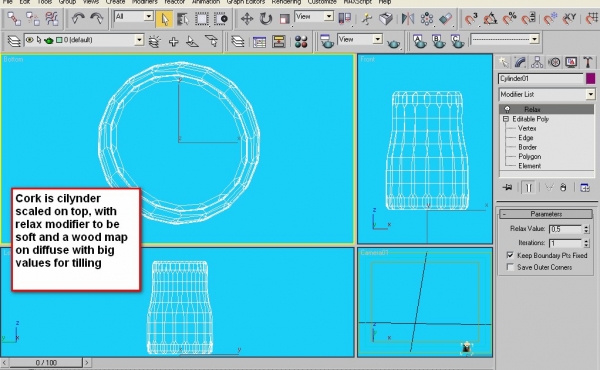The height and width of the screenshot is (370, 600).
Task: Click the Mirror tool icon
Action: (408, 19)
